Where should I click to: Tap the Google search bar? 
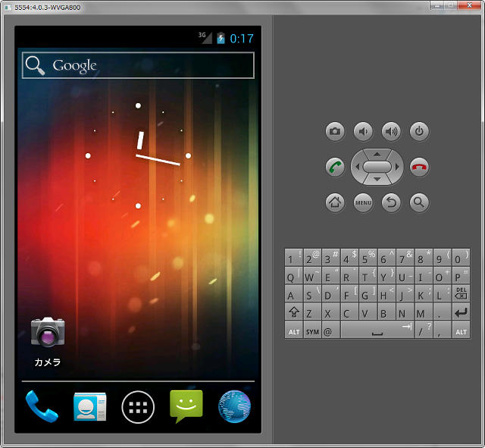(138, 66)
